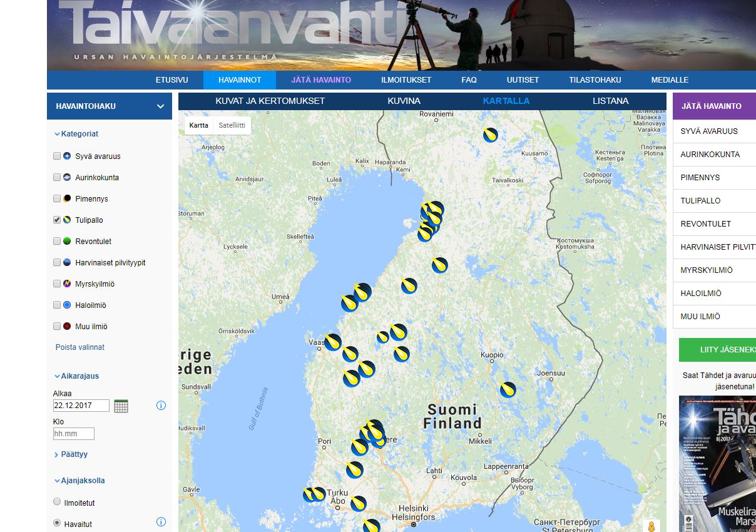Open the FAQ page
Image resolution: width=756 pixels, height=532 pixels.
pyautogui.click(x=469, y=80)
